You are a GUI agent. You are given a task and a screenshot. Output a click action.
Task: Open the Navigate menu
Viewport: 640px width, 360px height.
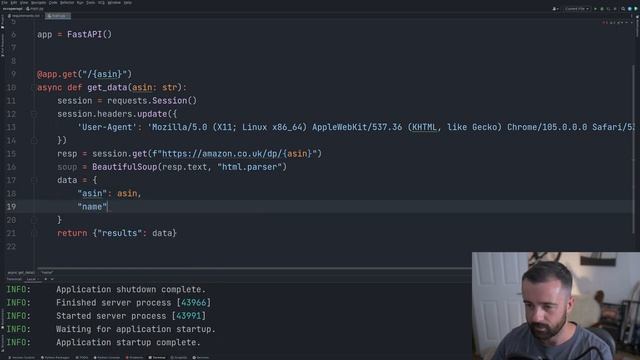point(38,2)
